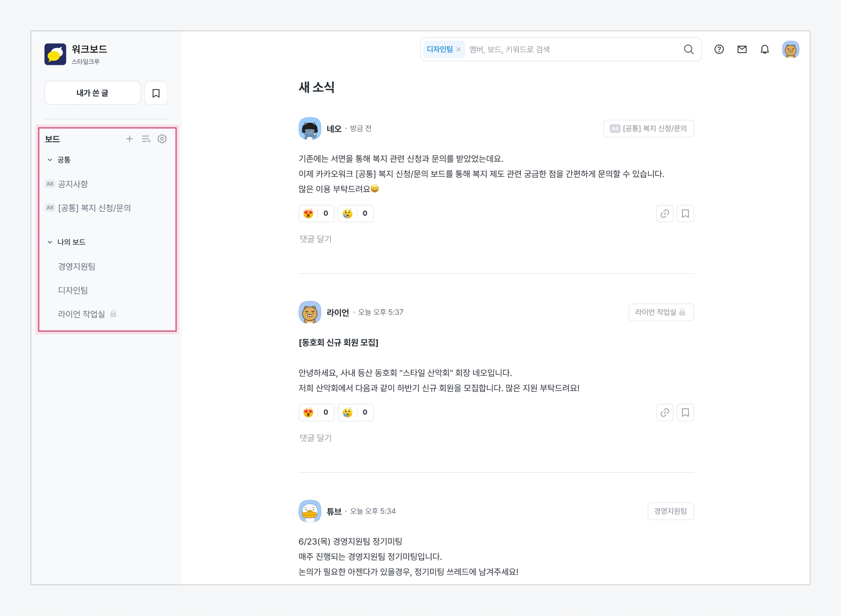The image size is (841, 616).
Task: Toggle bookmark on 네오's post
Action: (x=685, y=214)
